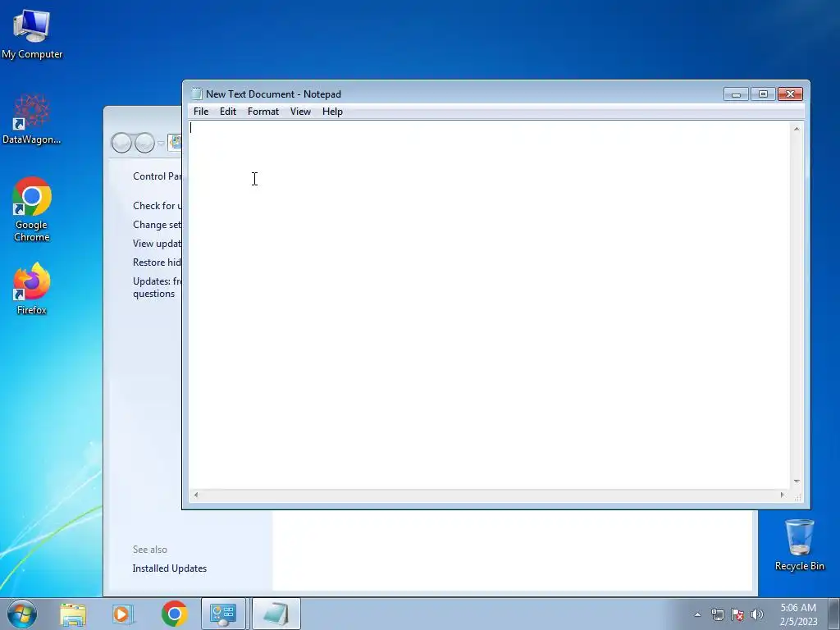Click Notepad horizontal scrollbar left arrow

195,495
